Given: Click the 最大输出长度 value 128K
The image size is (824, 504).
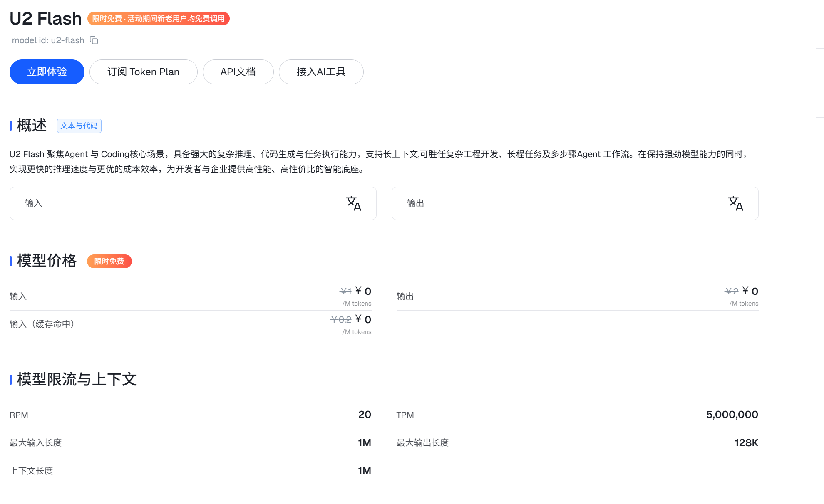Looking at the screenshot, I should 746,443.
